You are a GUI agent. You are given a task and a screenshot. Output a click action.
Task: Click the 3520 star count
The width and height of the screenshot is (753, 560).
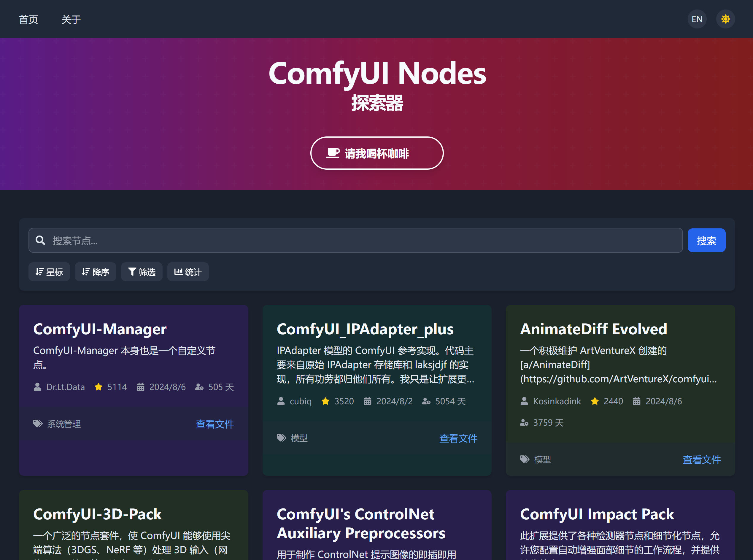(344, 401)
